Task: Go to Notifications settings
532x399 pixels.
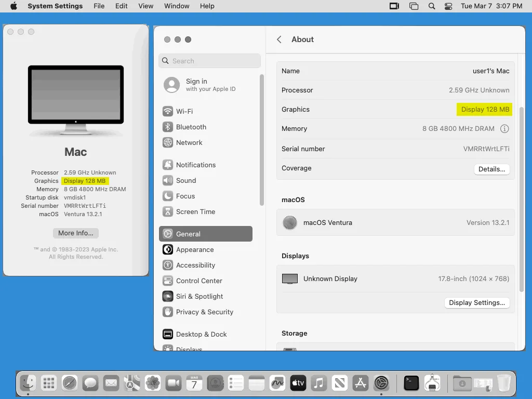Action: [x=195, y=165]
